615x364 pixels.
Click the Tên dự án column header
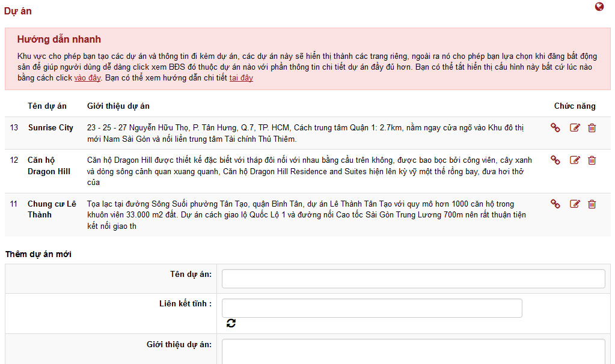tap(47, 106)
